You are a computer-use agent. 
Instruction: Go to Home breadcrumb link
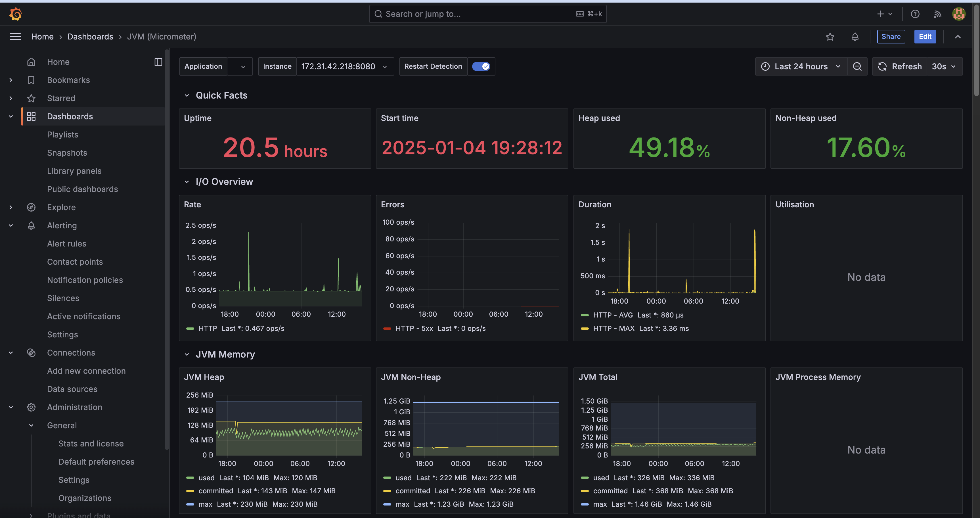pyautogui.click(x=42, y=37)
